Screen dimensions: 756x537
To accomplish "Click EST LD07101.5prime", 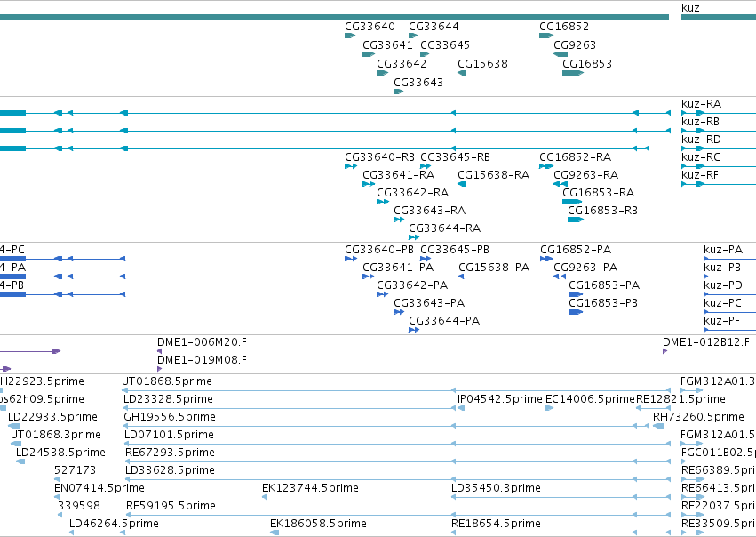I will click(169, 435).
